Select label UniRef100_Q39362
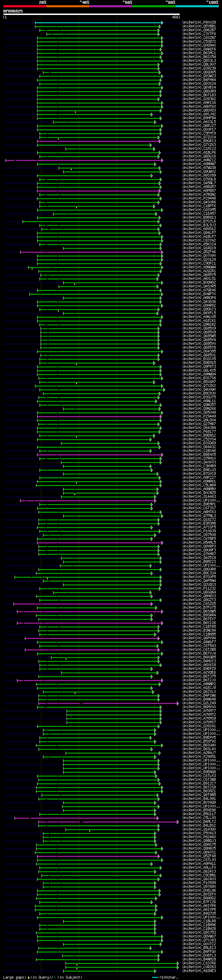The height and width of the screenshot is (980, 222). pos(199,99)
